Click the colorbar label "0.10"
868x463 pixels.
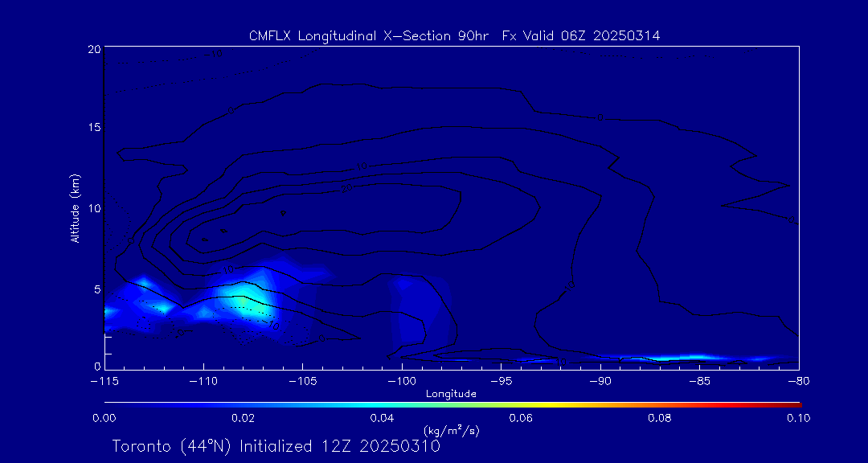[x=798, y=418]
